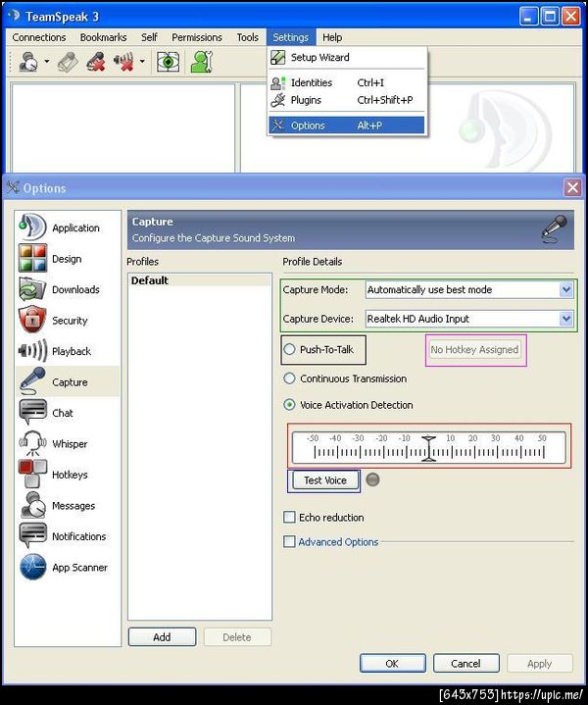Image resolution: width=588 pixels, height=705 pixels.
Task: Click the eye subscribe toolbar icon
Action: (x=168, y=62)
